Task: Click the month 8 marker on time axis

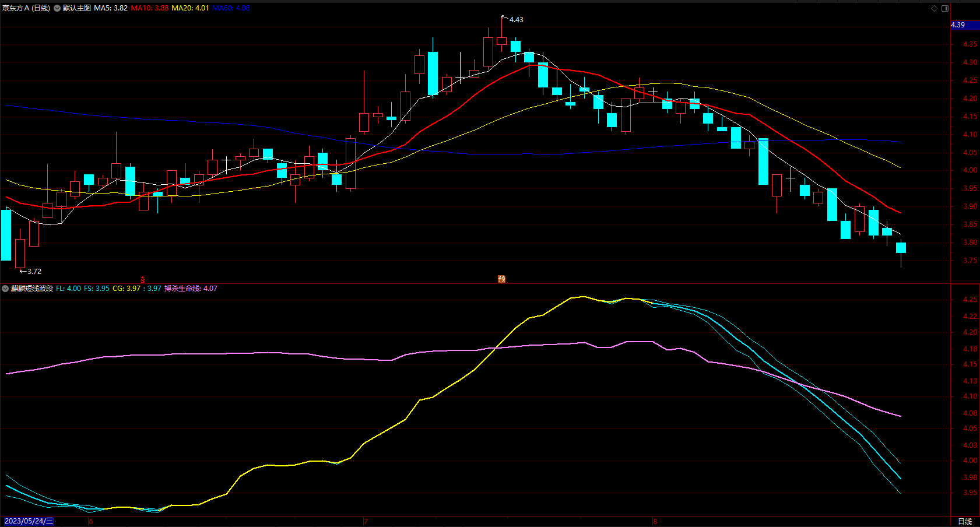Action: (655, 521)
